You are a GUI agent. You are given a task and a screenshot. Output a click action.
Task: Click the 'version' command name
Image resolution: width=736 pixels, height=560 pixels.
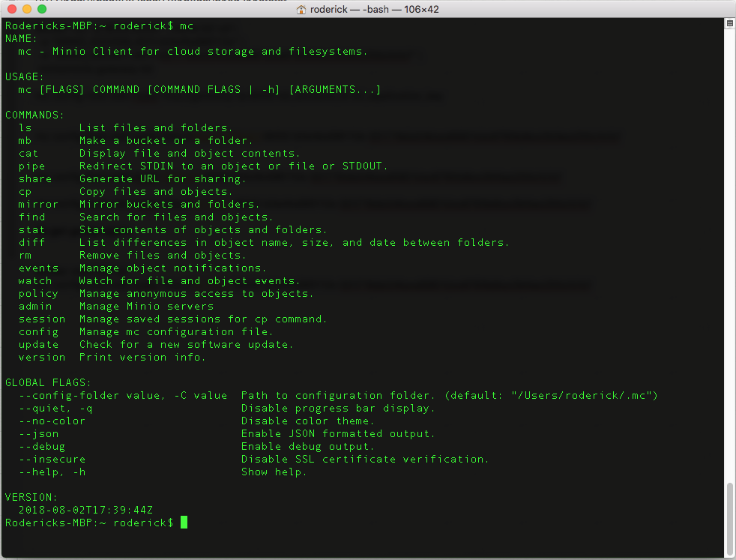(42, 357)
